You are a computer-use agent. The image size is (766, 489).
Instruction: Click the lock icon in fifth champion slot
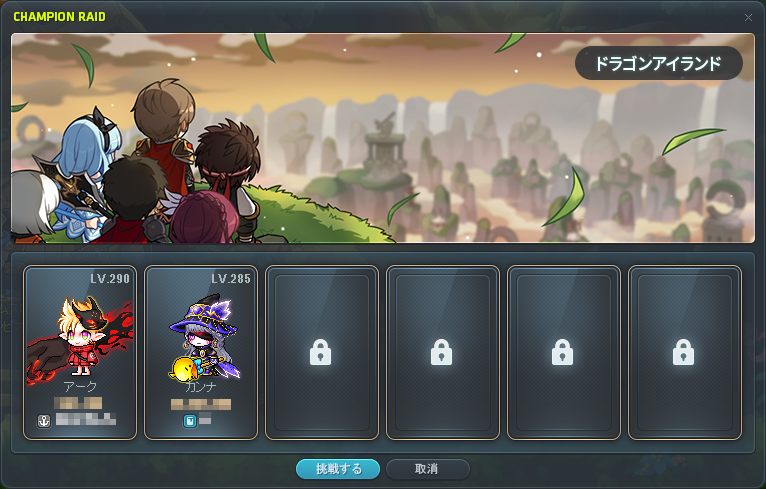[562, 352]
